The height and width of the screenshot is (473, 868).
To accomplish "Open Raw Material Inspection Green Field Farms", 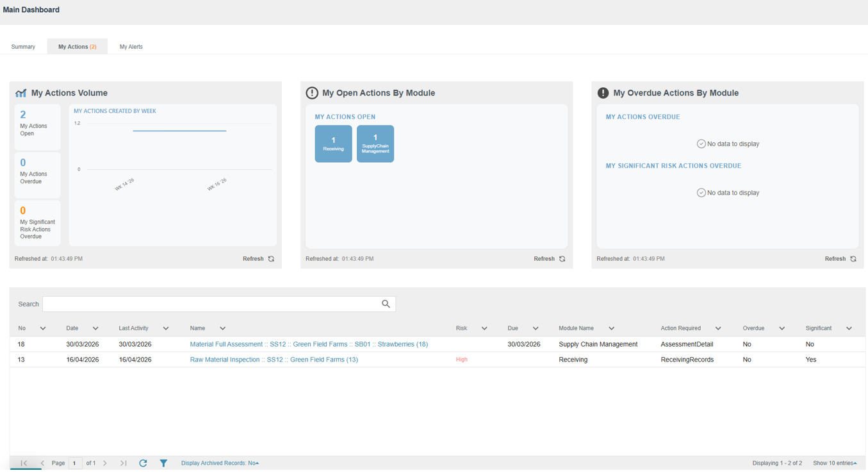I will tap(274, 360).
